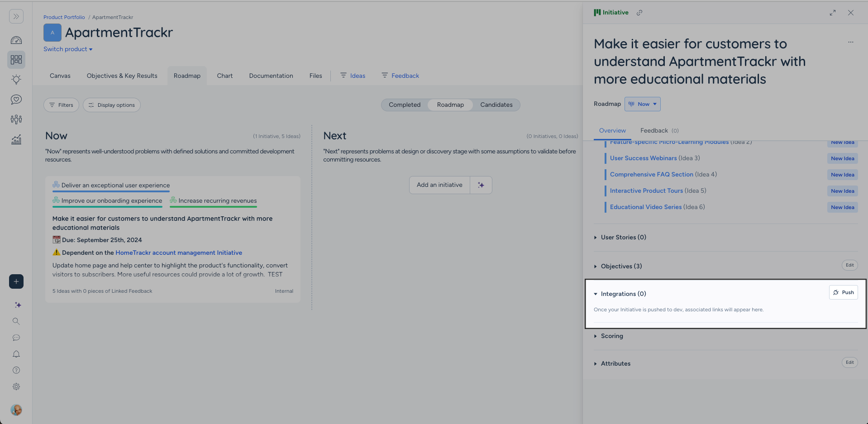Switch to the Chart tab
868x424 pixels.
pyautogui.click(x=225, y=76)
